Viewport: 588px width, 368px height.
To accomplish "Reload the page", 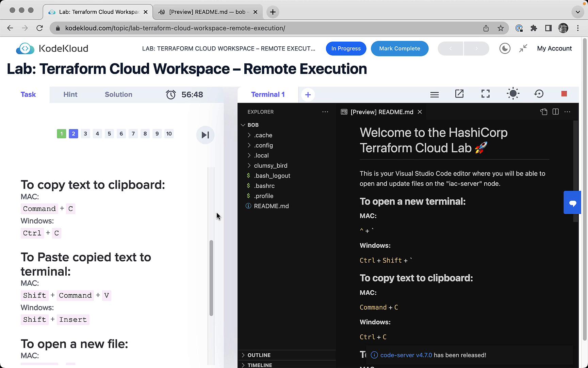I will click(x=40, y=28).
